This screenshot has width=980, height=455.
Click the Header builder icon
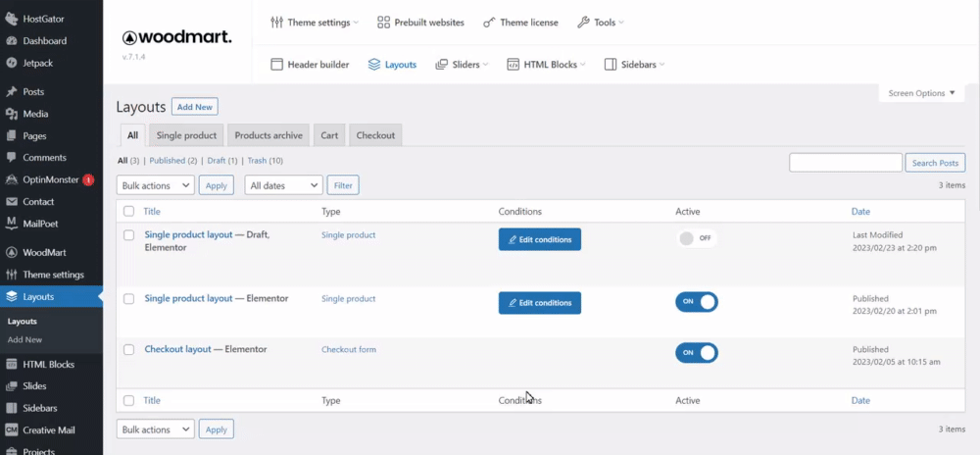(x=277, y=65)
